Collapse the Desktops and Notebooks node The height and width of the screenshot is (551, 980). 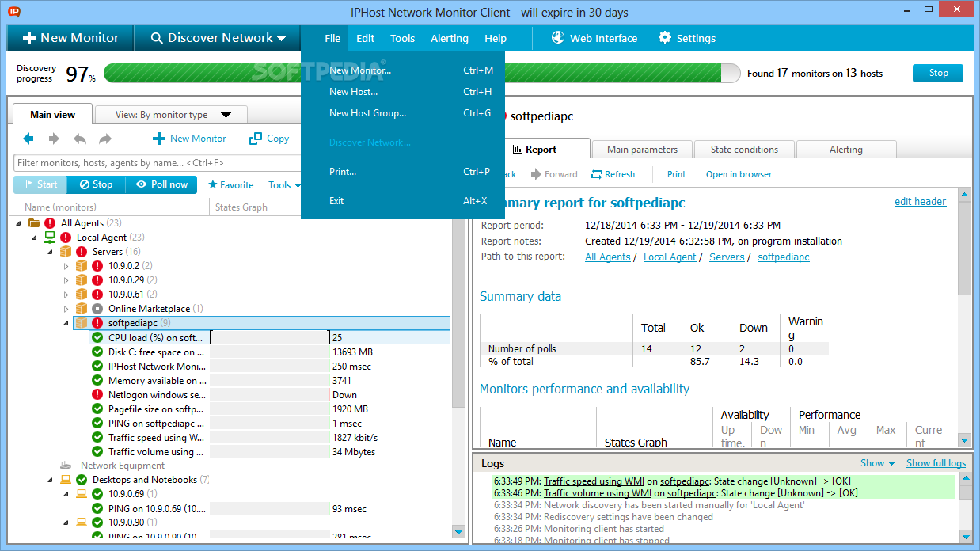click(x=51, y=480)
